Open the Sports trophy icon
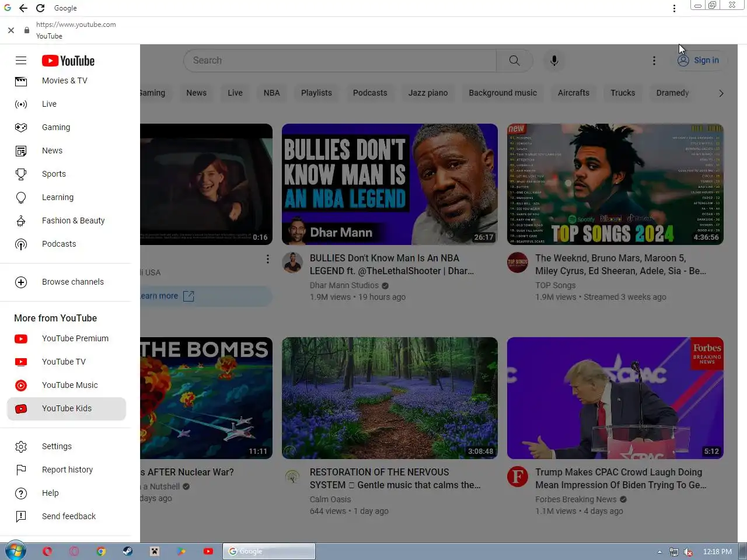Image resolution: width=747 pixels, height=560 pixels. (21, 174)
